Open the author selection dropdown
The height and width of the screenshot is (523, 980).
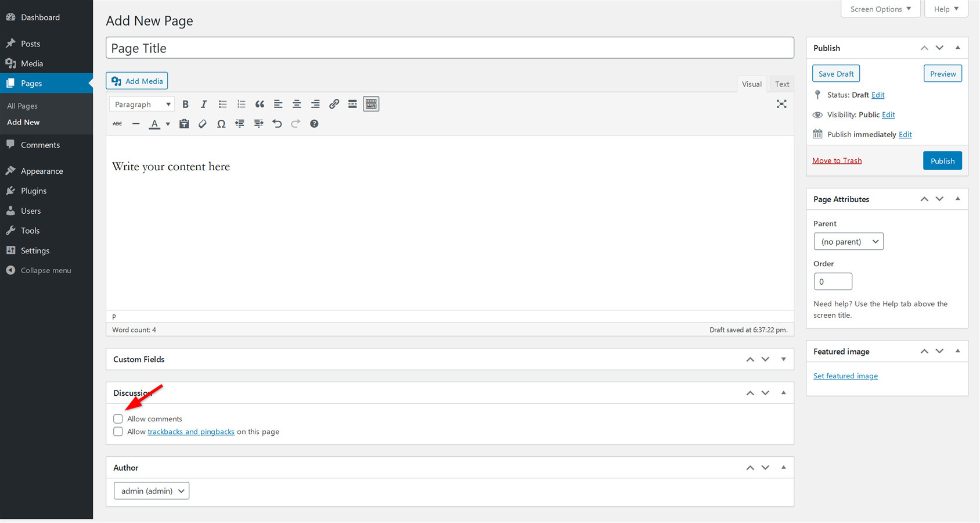(x=151, y=490)
